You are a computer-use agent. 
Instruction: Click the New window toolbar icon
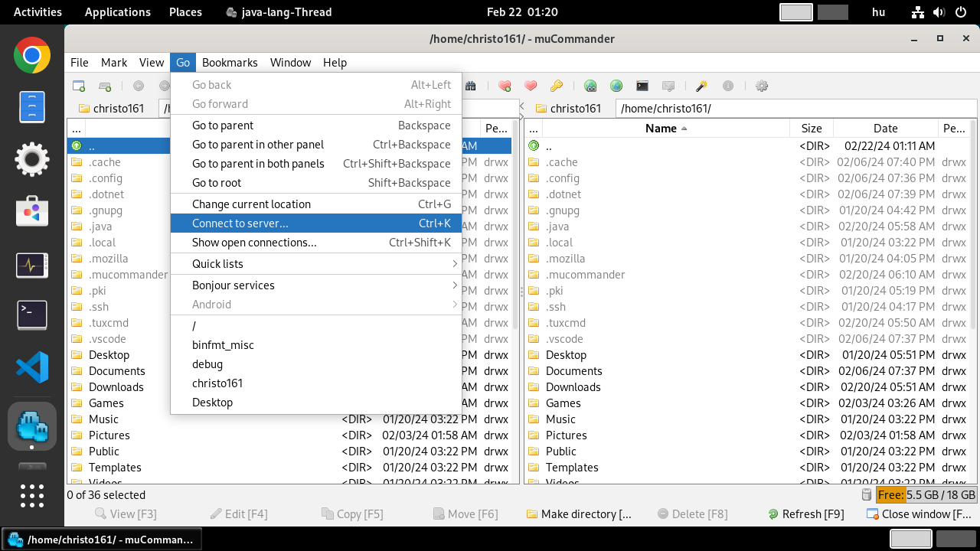(79, 86)
